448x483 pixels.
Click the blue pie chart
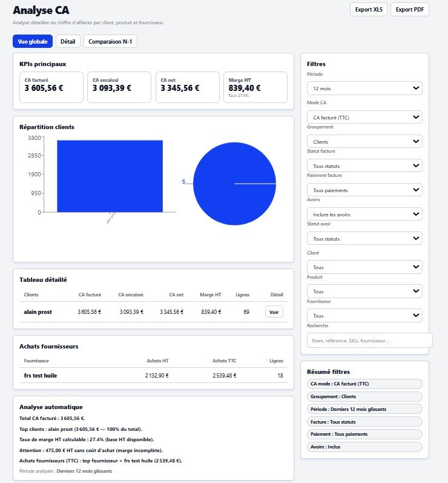234,183
